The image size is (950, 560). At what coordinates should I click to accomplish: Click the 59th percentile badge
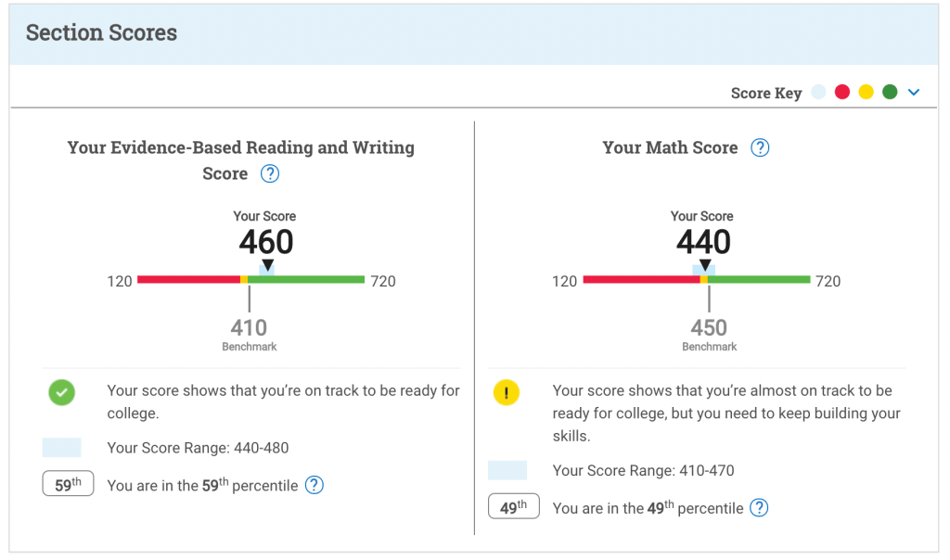tap(69, 484)
